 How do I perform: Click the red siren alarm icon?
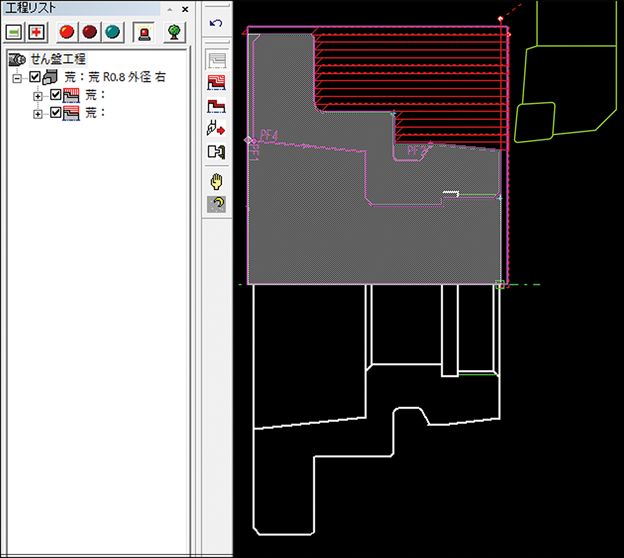[146, 32]
